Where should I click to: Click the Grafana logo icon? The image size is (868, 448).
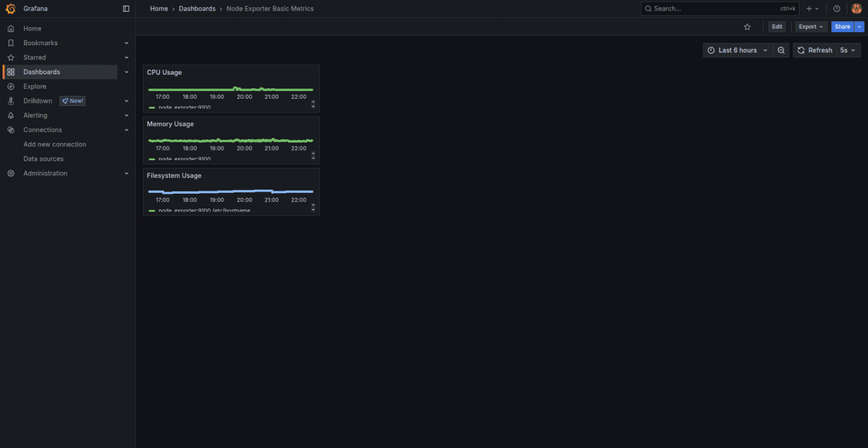click(x=10, y=9)
